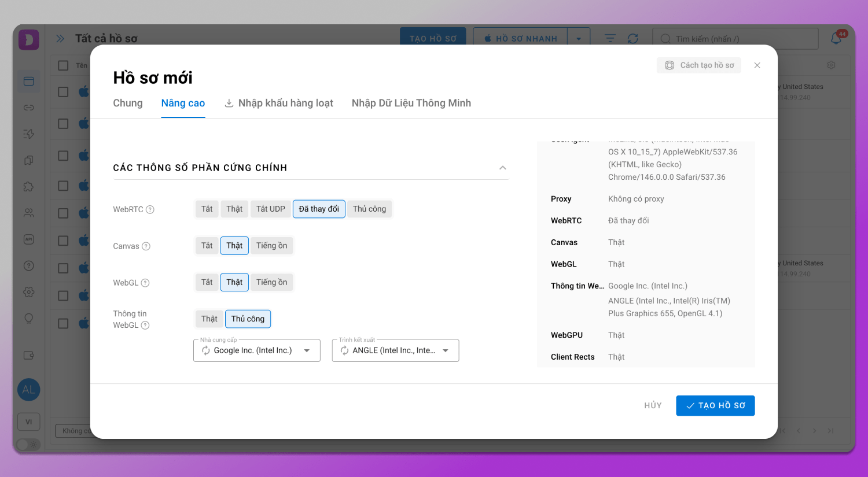Close the Hồ sơ mới dialog
Screen dimensions: 868x477
tap(757, 65)
